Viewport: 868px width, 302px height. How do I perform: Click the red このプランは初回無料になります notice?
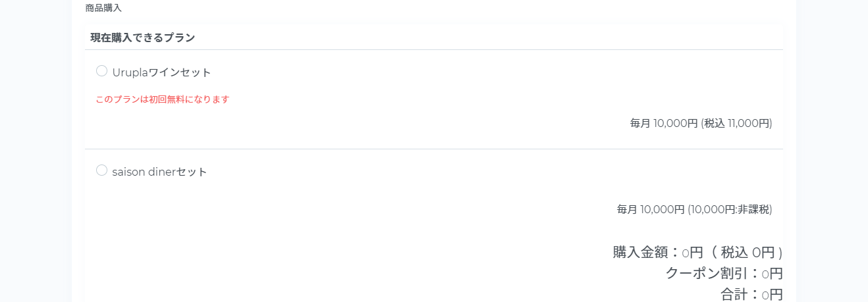pyautogui.click(x=163, y=99)
